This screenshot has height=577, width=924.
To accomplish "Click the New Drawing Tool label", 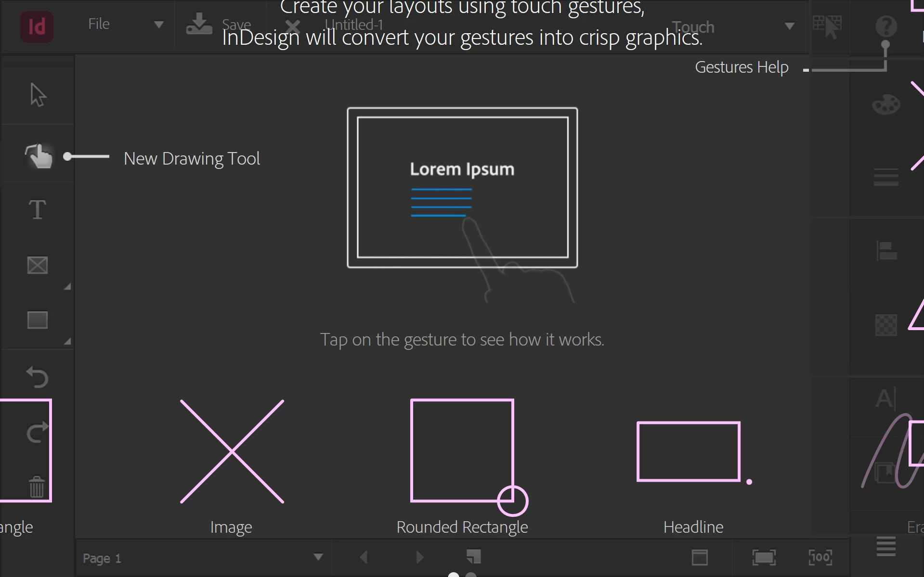I will 192,159.
